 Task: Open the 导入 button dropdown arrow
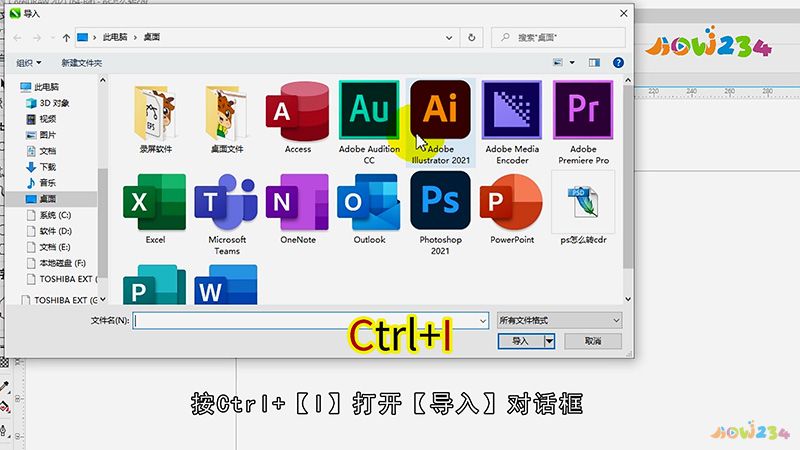coord(549,341)
